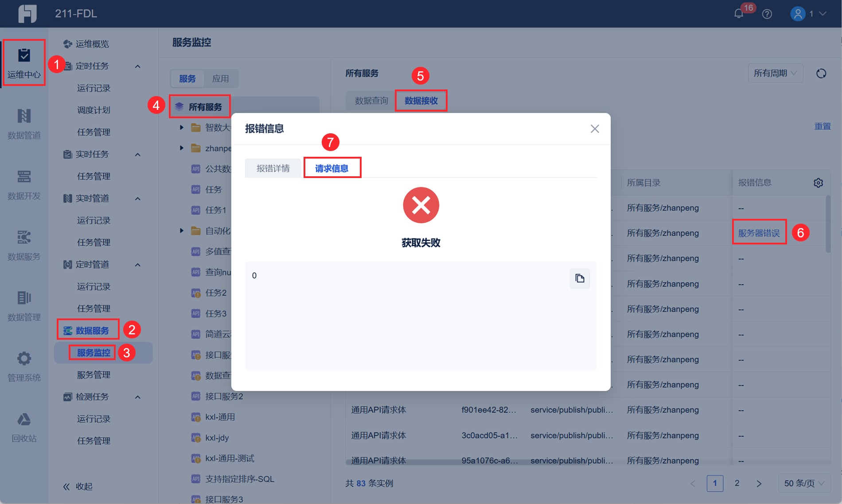Collapse the 实时任务 menu group
This screenshot has width=842, height=504.
138,155
